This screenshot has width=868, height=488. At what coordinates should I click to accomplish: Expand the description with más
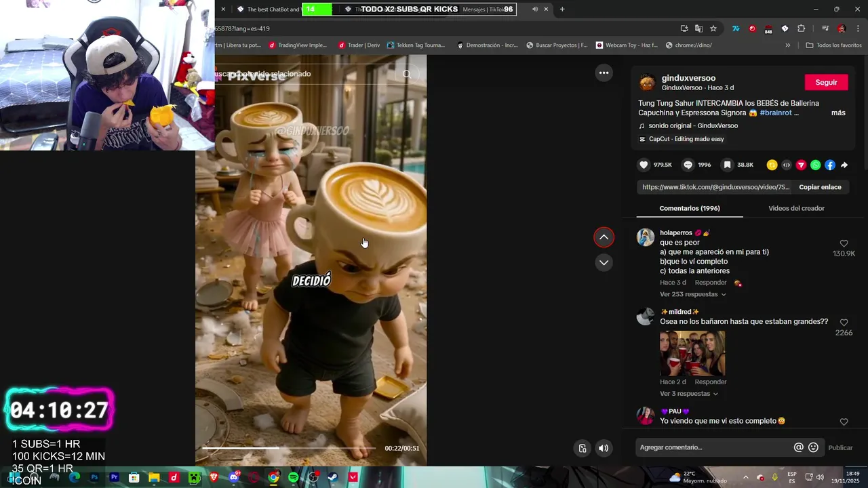click(x=838, y=113)
